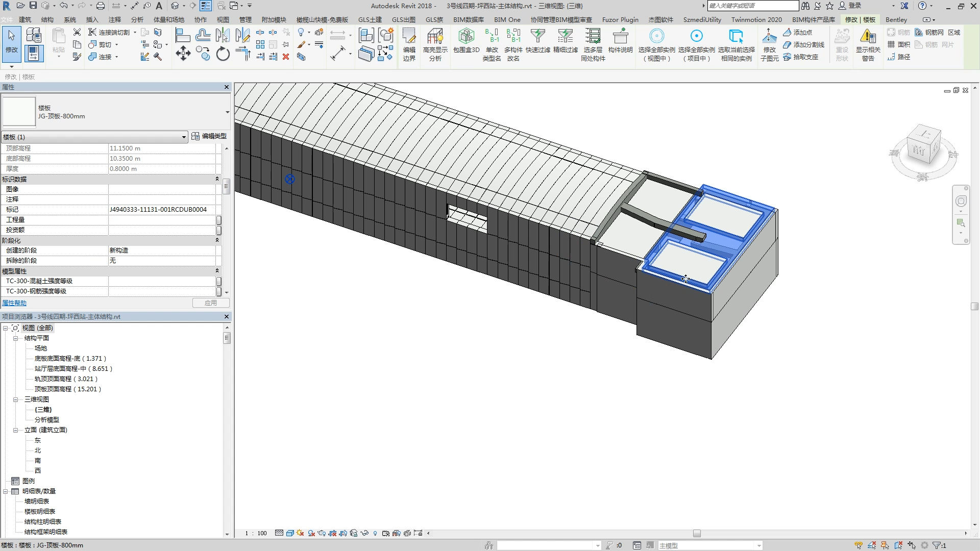
Task: Open the 主模型 design options dropdown
Action: tap(759, 545)
